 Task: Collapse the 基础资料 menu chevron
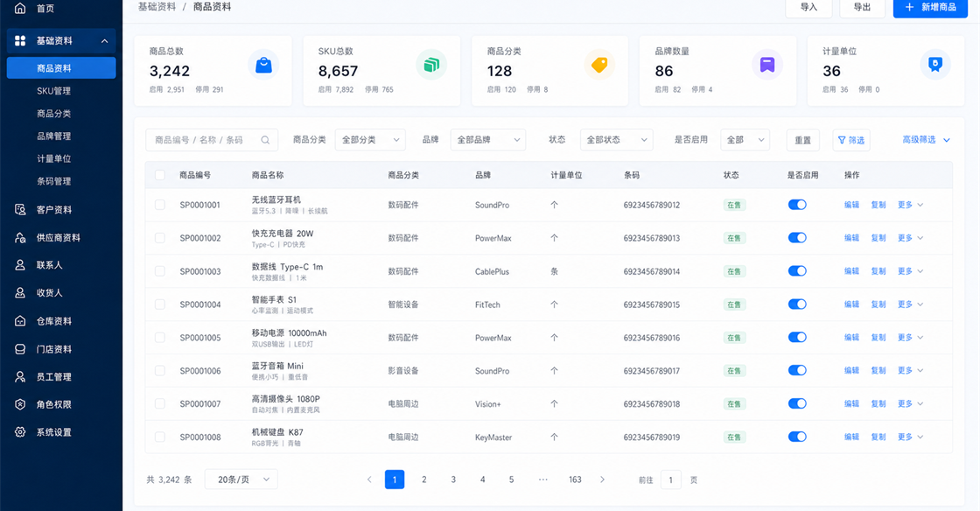[x=104, y=41]
